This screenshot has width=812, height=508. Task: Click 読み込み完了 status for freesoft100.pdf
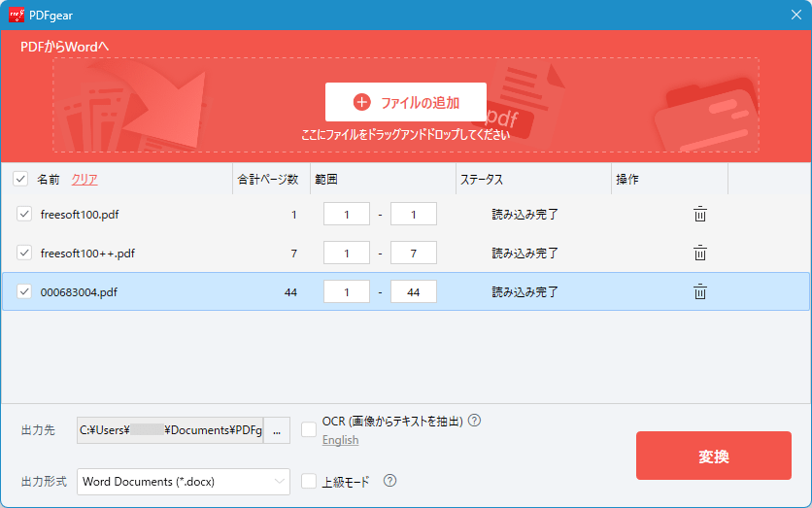[524, 215]
